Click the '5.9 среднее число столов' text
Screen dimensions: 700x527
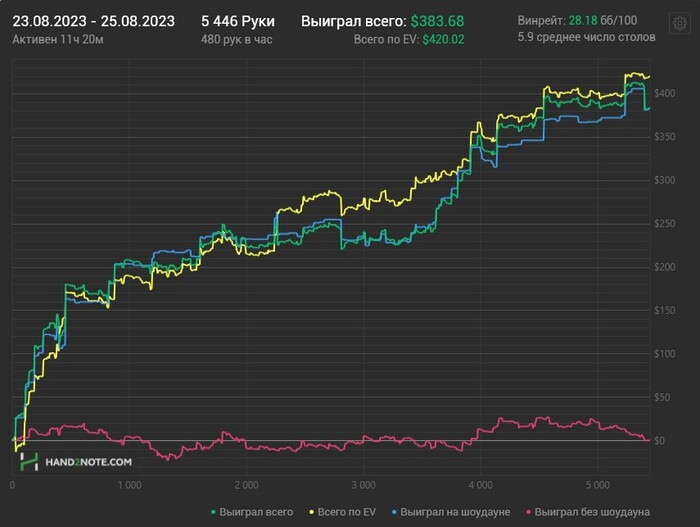pyautogui.click(x=587, y=37)
